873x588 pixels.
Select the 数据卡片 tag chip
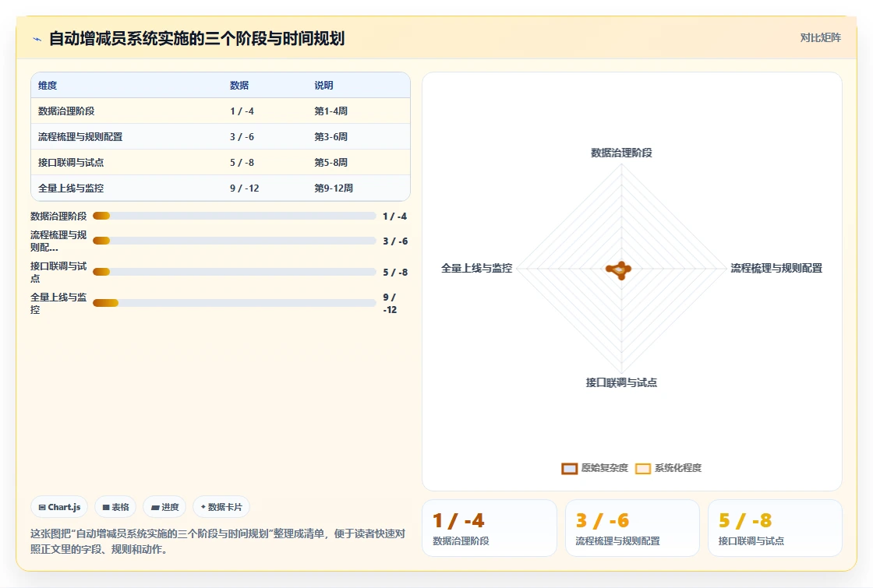221,507
